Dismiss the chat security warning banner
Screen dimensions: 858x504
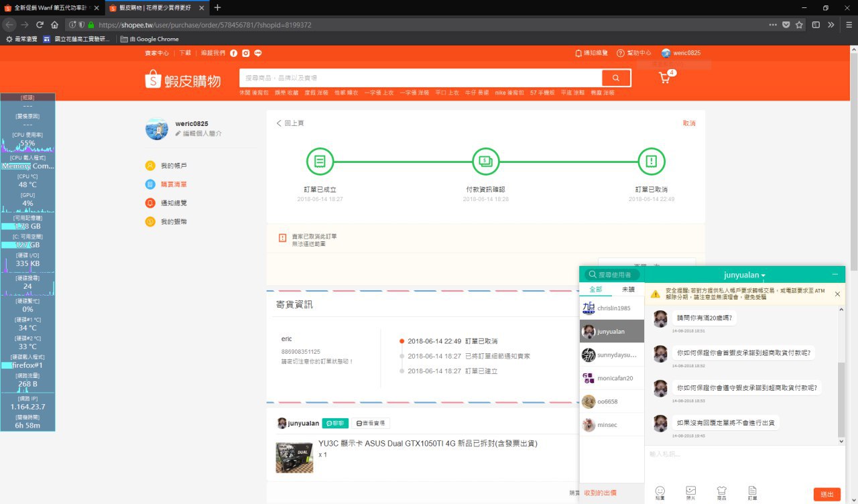click(837, 294)
